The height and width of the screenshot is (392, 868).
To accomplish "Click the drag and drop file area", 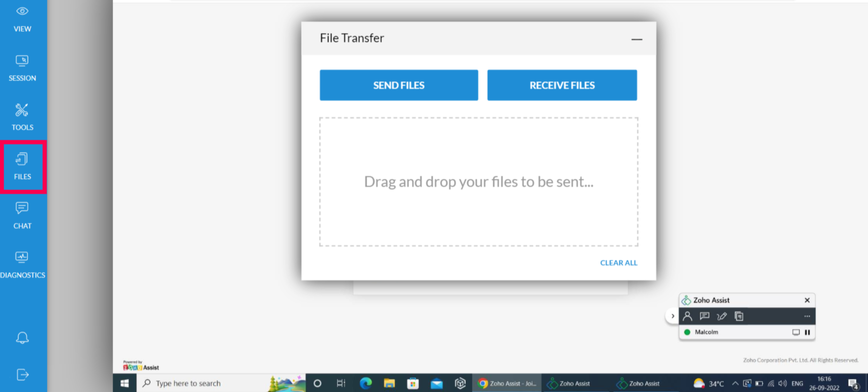I will coord(478,182).
